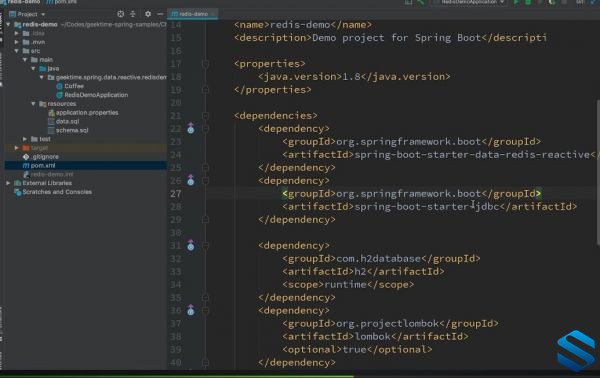
Task: Close the redis-demo editor tab
Action: 213,14
